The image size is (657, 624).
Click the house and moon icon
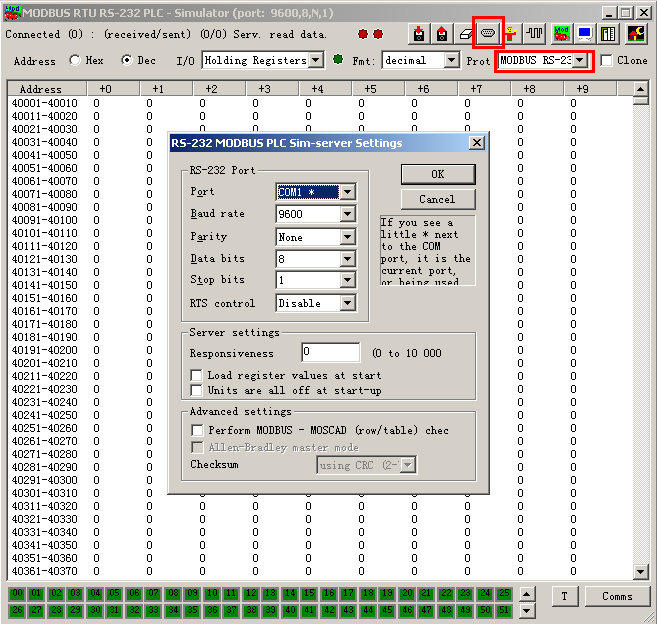tap(636, 34)
